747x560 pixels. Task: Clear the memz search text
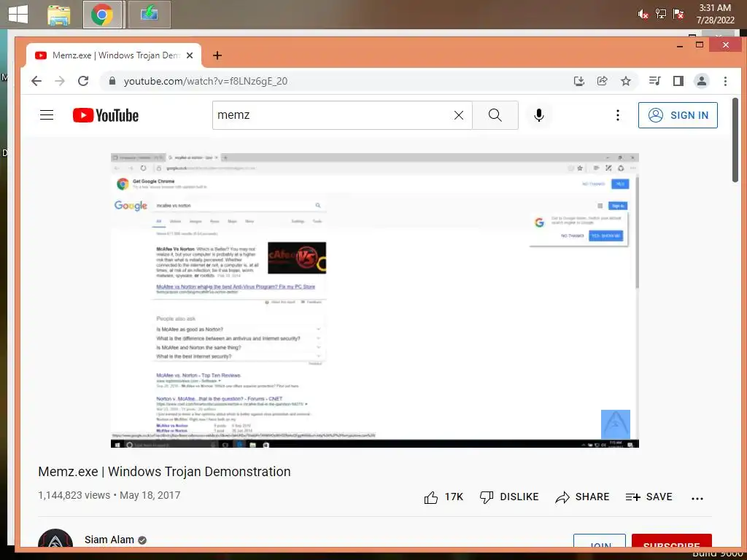pyautogui.click(x=458, y=115)
